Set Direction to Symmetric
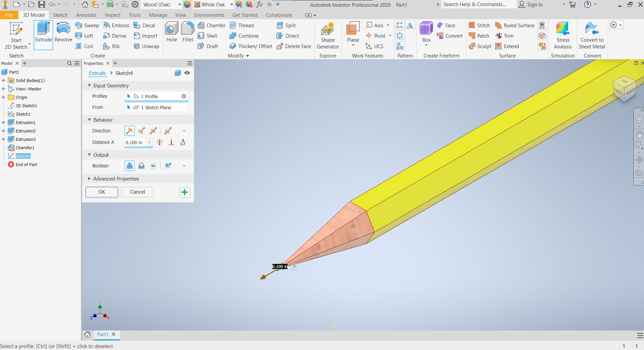The width and height of the screenshot is (644, 350). coord(153,131)
